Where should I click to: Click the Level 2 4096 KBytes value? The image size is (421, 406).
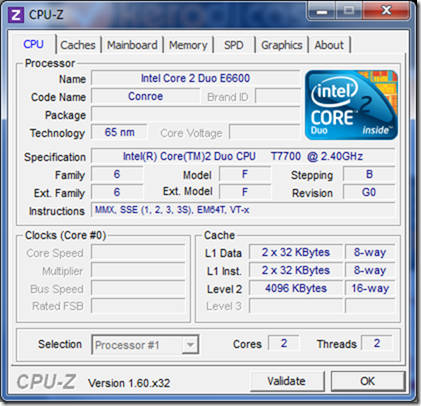point(296,288)
